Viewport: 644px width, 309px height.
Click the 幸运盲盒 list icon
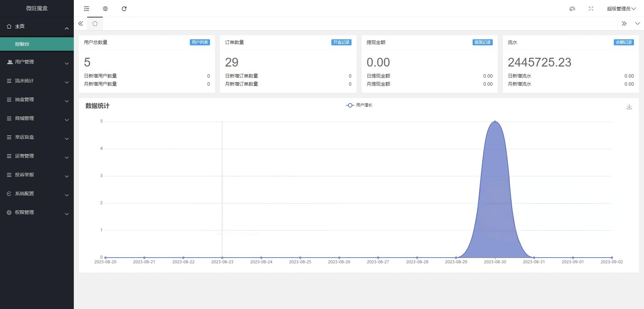point(9,137)
